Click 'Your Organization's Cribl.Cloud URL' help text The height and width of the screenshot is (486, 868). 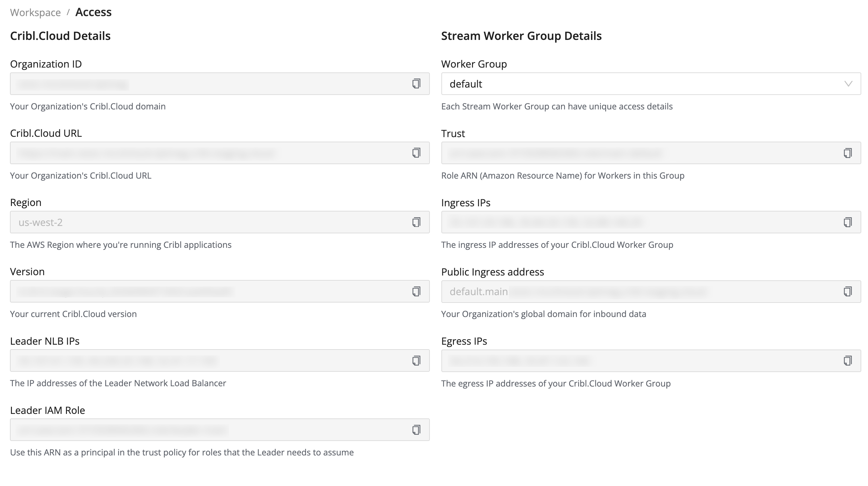pos(80,176)
